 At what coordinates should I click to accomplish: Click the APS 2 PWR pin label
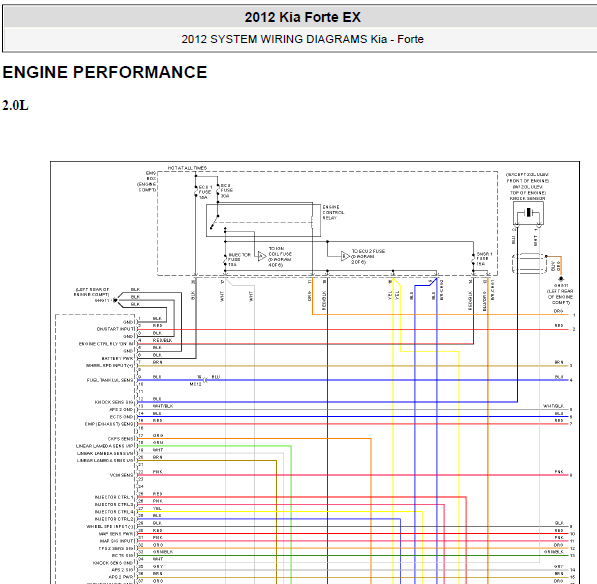coord(121,578)
